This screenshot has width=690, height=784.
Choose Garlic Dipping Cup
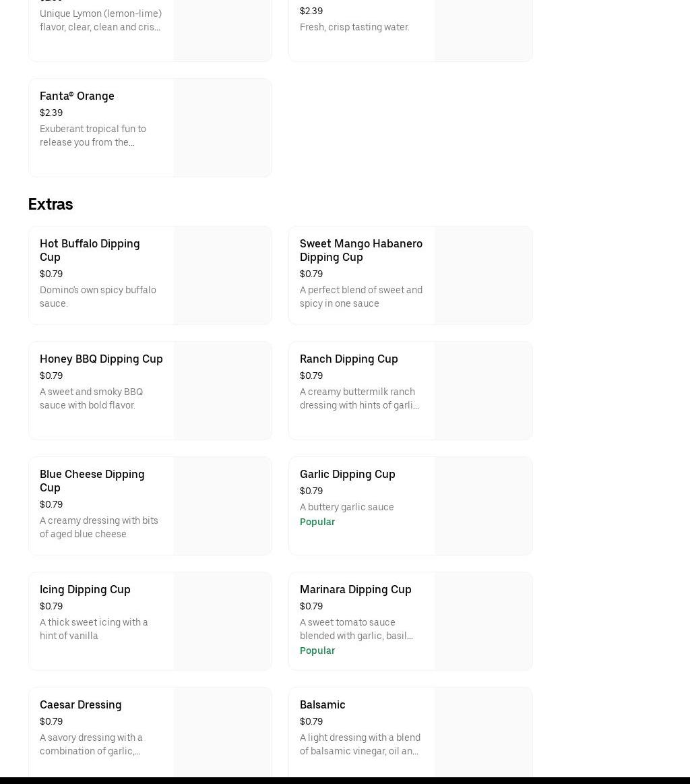click(x=411, y=506)
